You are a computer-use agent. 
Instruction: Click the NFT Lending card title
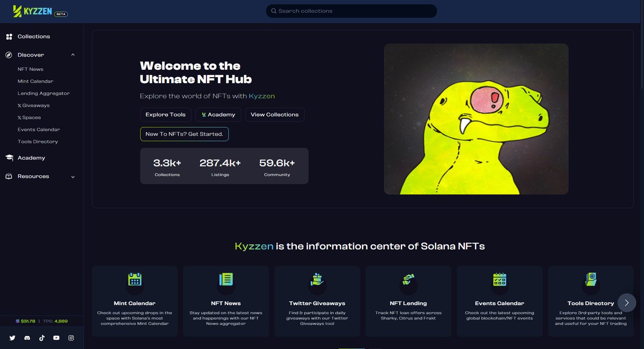pyautogui.click(x=408, y=303)
